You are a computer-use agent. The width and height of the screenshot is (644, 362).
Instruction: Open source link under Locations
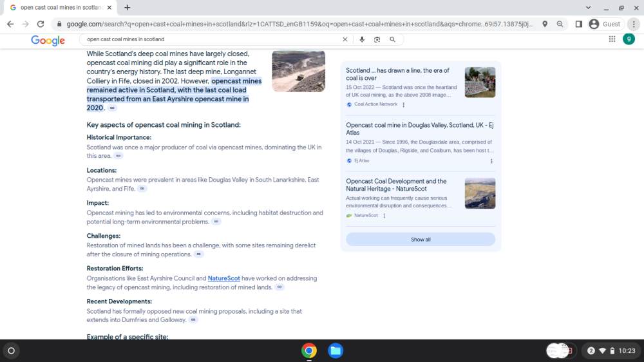(142, 189)
